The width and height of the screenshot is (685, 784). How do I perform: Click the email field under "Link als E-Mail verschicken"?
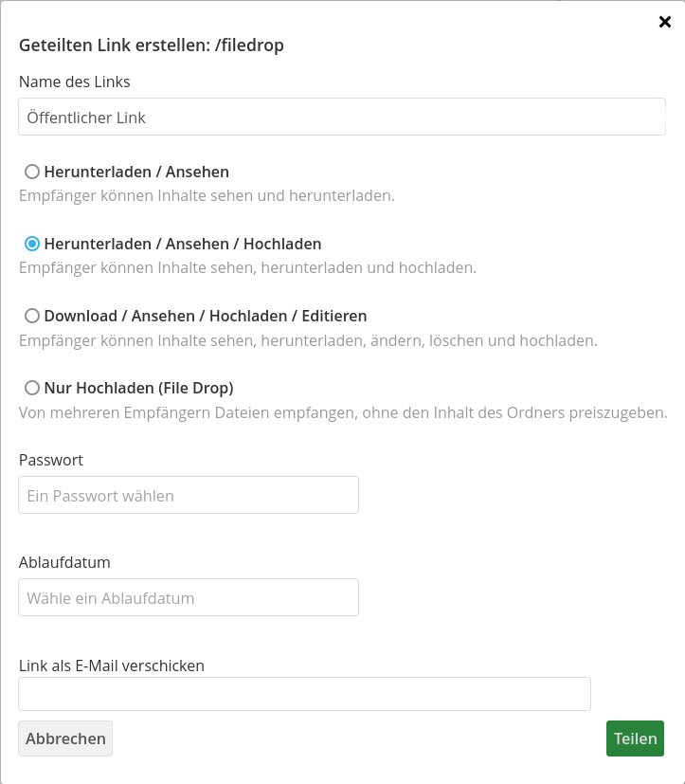click(303, 694)
